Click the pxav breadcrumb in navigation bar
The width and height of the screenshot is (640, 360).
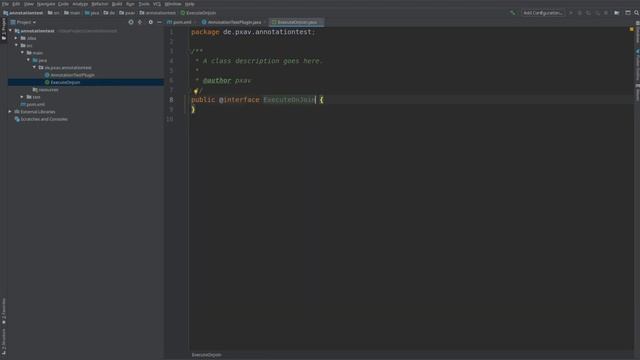(x=127, y=13)
